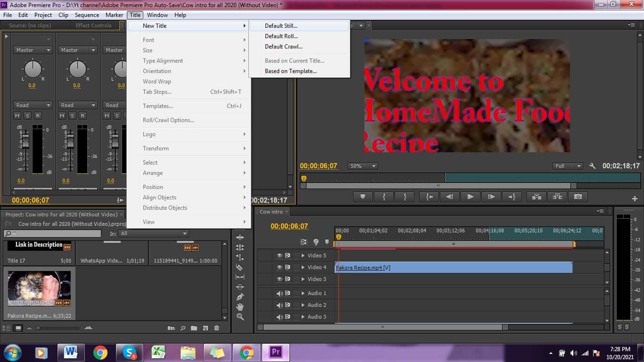Image resolution: width=644 pixels, height=362 pixels.
Task: Switch project panel to list view
Action: click(x=7, y=328)
